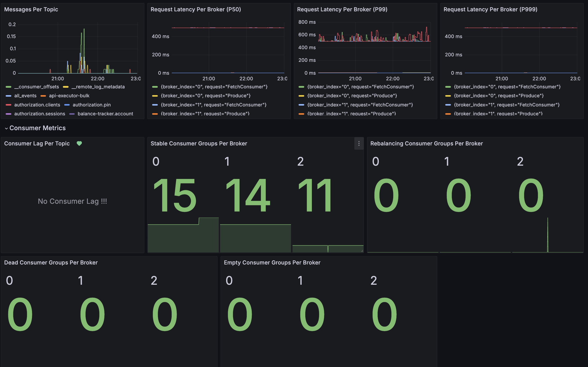Toggle __consumer_offsets series in legend

[x=36, y=87]
